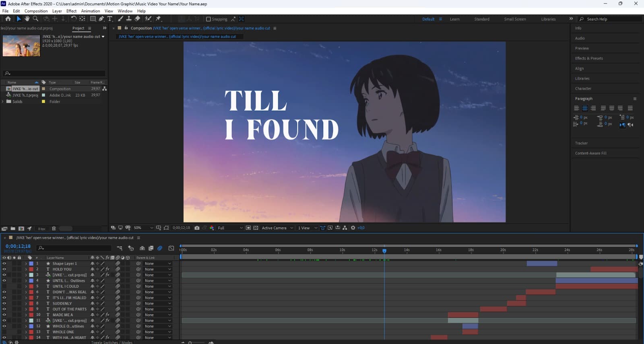The width and height of the screenshot is (644, 344).
Task: Choose the Clone Stamp tool
Action: (129, 19)
